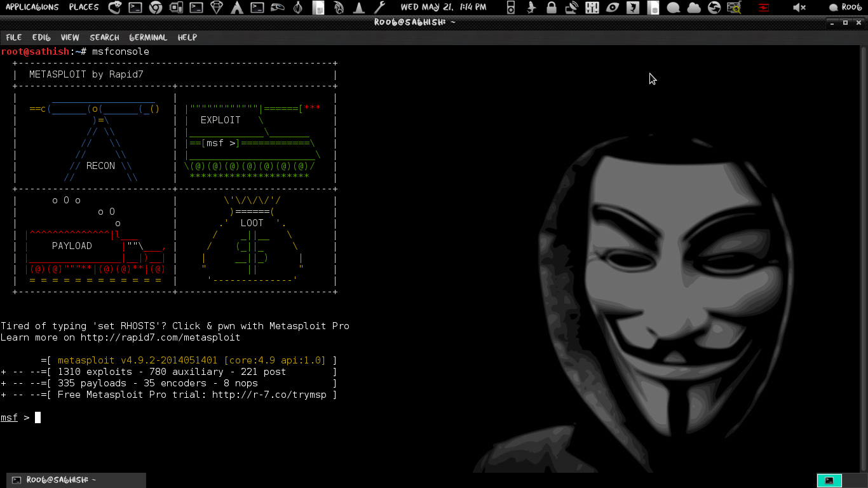Open the Help menu in terminal
The image size is (868, 488).
pos(187,37)
